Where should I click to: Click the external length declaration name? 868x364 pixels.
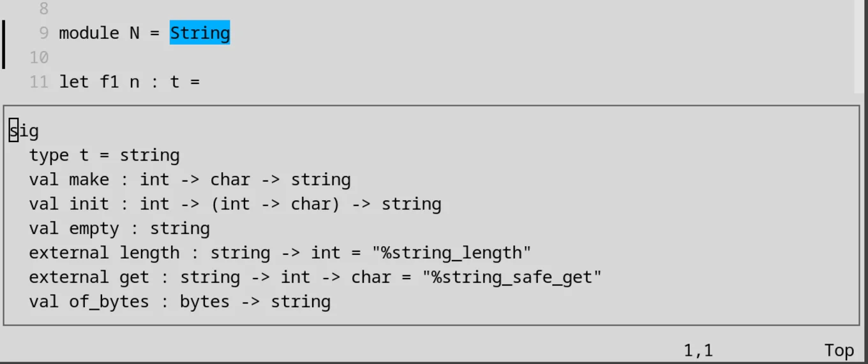tap(149, 253)
